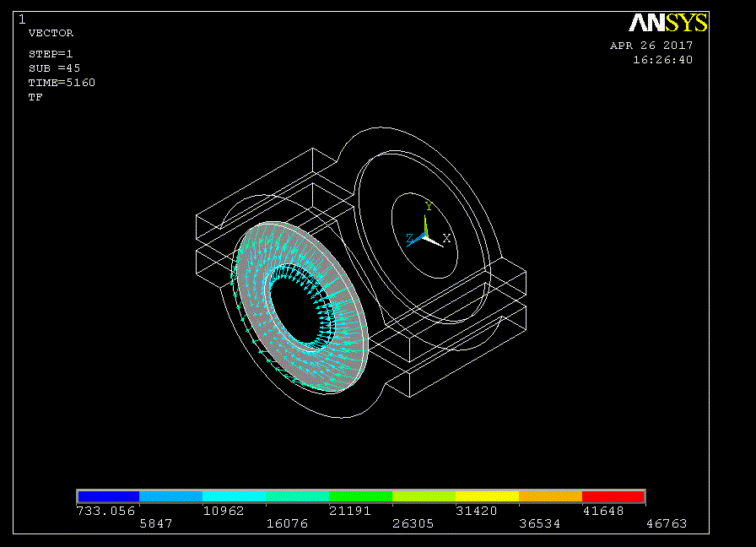Click the Z axis label on triad
This screenshot has width=756, height=547.
[x=409, y=238]
